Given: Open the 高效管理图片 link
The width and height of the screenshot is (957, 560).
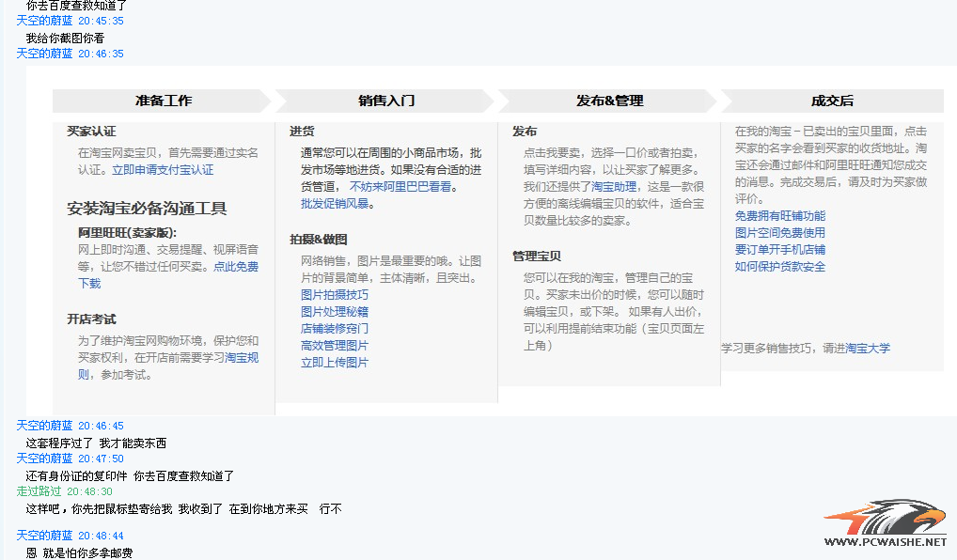Looking at the screenshot, I should (x=335, y=345).
